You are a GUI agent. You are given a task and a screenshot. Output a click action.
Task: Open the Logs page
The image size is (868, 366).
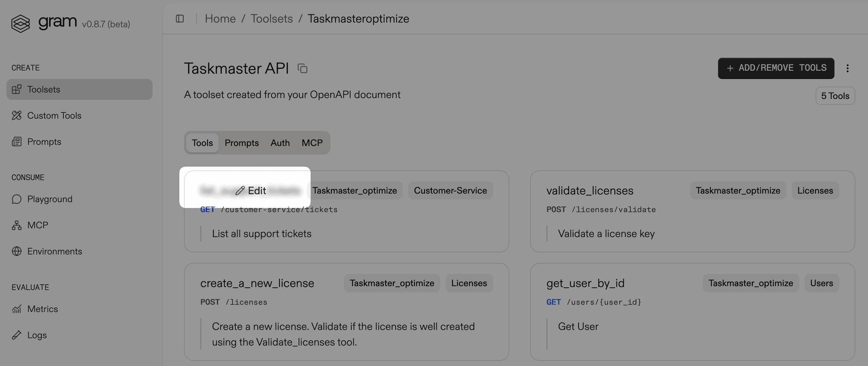click(x=37, y=335)
